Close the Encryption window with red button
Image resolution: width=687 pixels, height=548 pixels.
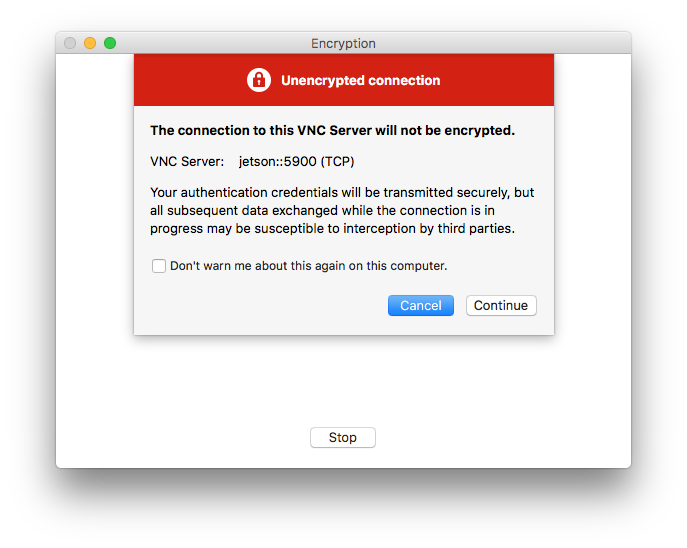click(70, 43)
